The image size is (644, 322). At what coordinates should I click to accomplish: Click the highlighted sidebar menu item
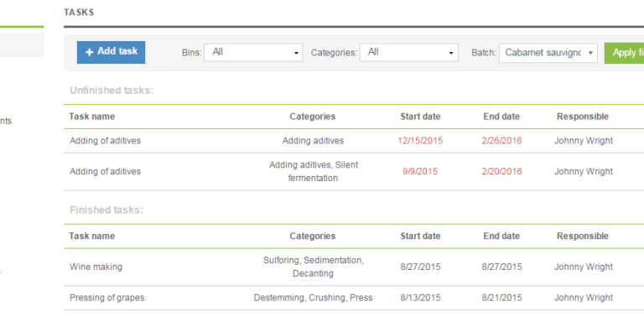coord(22,45)
